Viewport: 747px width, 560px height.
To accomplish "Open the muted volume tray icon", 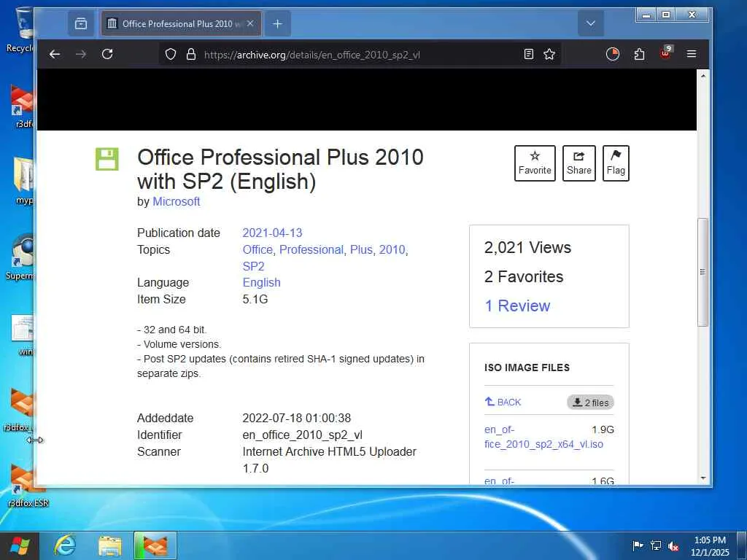I will (x=673, y=545).
